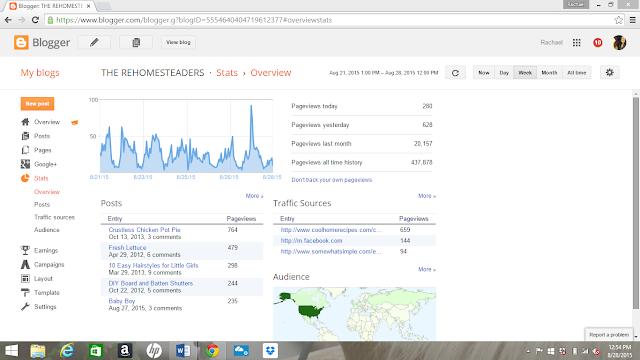Click the Settings wrench icon
640x360 pixels.
pos(25,307)
